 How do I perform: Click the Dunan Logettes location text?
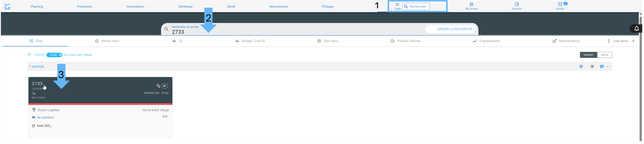click(49, 110)
